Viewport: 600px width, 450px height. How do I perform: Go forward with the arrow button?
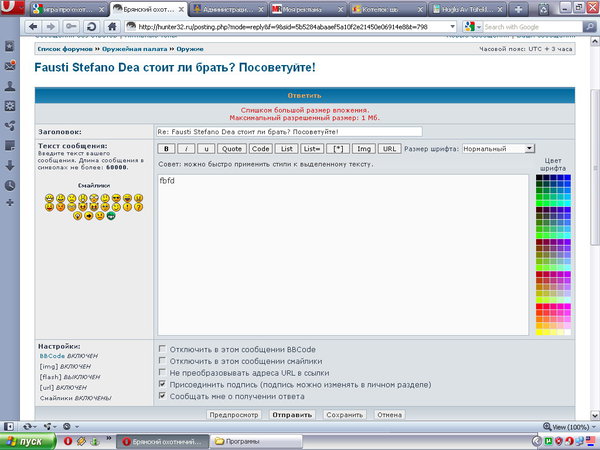coord(51,26)
